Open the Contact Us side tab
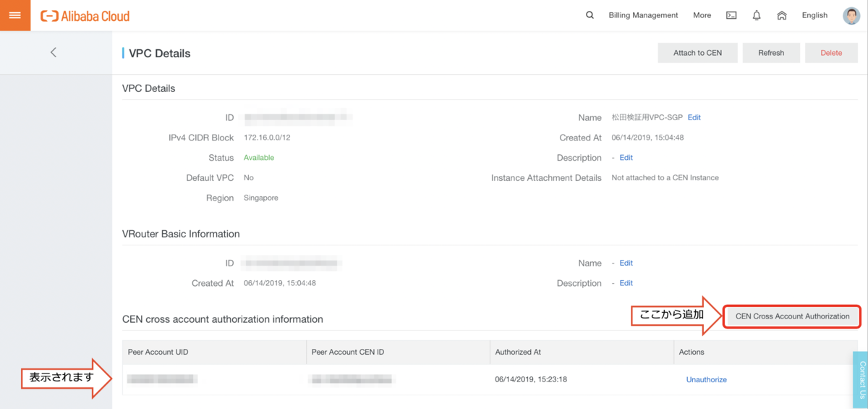This screenshot has width=868, height=409. click(861, 380)
